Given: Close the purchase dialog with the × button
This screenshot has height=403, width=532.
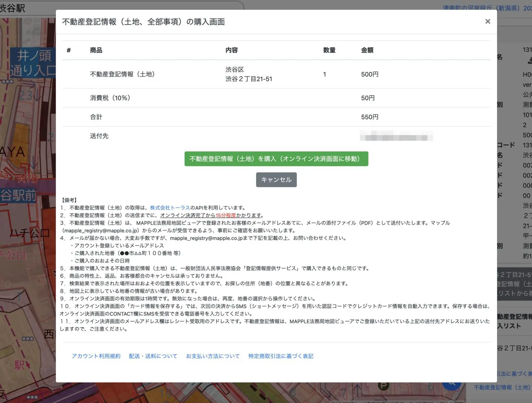Looking at the screenshot, I should [488, 21].
